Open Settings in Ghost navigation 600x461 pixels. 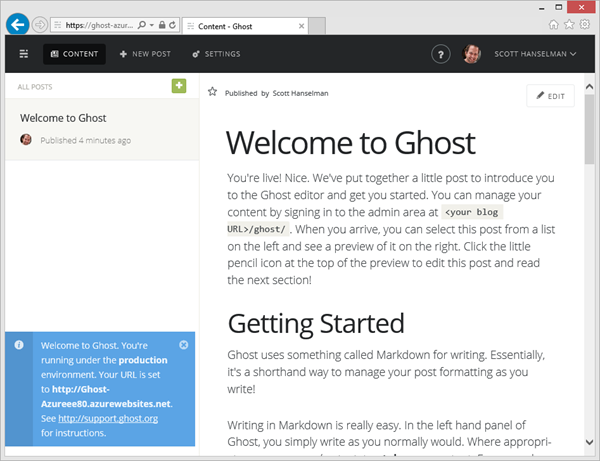tap(216, 54)
